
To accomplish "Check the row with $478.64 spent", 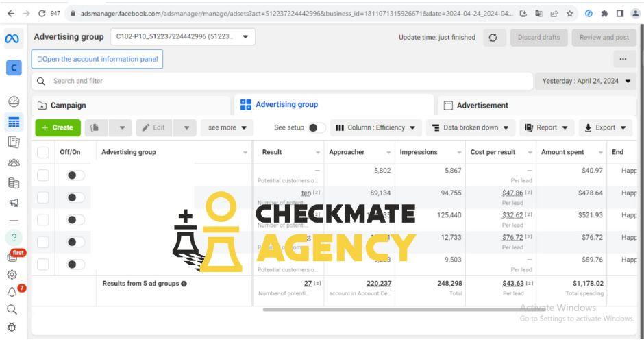I will pyautogui.click(x=42, y=197).
